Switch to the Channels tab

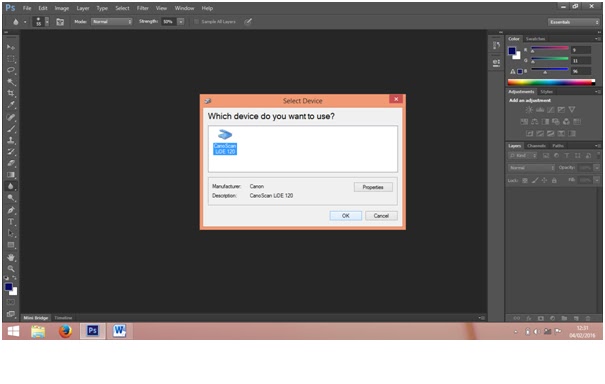pos(536,146)
